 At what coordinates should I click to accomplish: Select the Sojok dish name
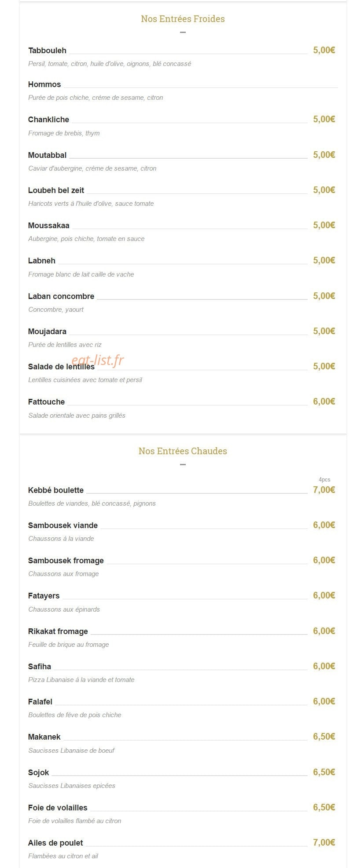39,773
